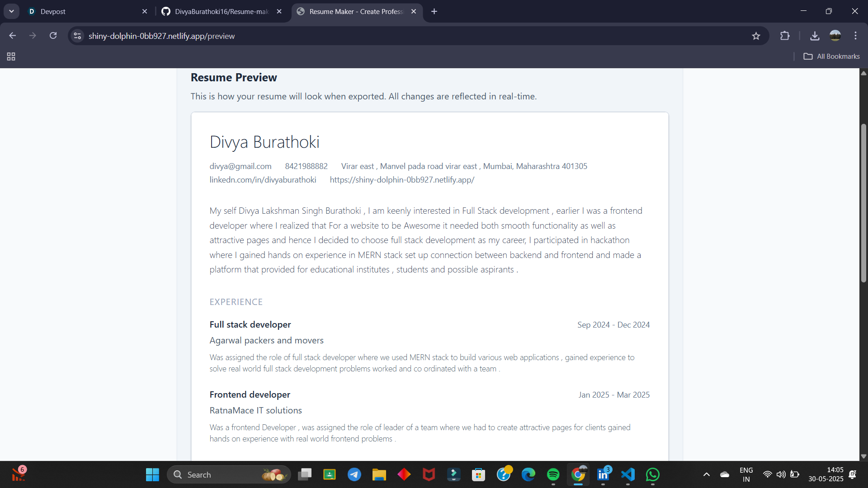Open Spotify from the taskbar

553,474
